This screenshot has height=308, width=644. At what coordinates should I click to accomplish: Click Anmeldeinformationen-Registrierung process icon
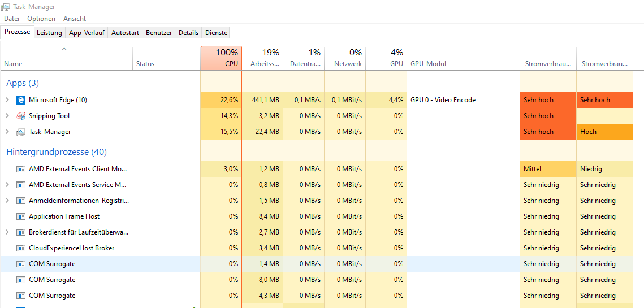pos(20,201)
